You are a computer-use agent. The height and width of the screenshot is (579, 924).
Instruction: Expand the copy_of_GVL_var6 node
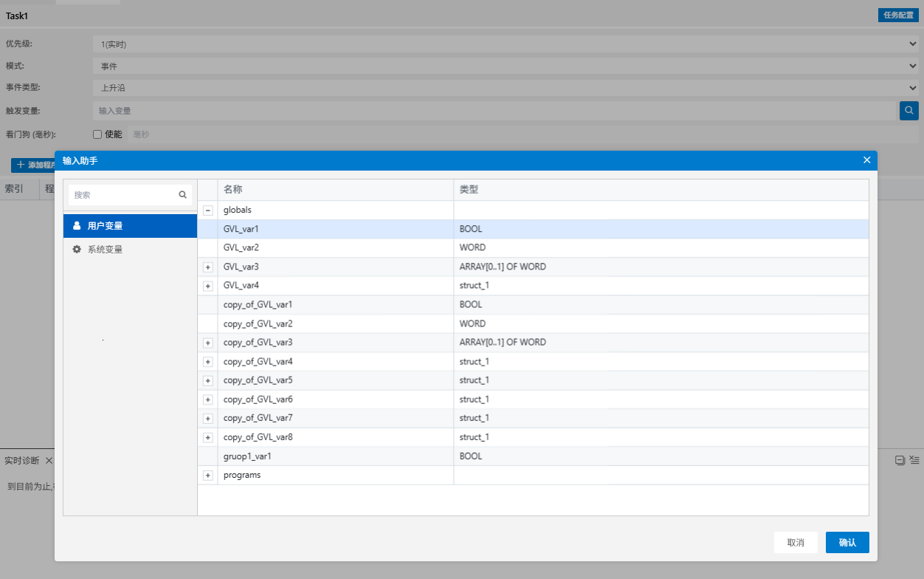click(x=207, y=400)
